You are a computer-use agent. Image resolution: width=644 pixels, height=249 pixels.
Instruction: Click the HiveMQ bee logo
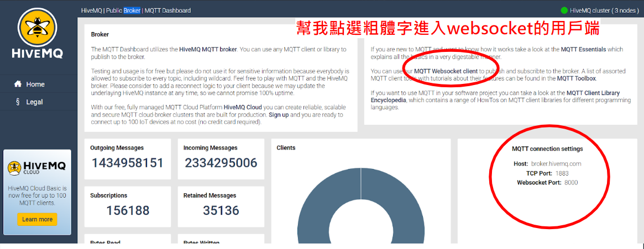38,34
